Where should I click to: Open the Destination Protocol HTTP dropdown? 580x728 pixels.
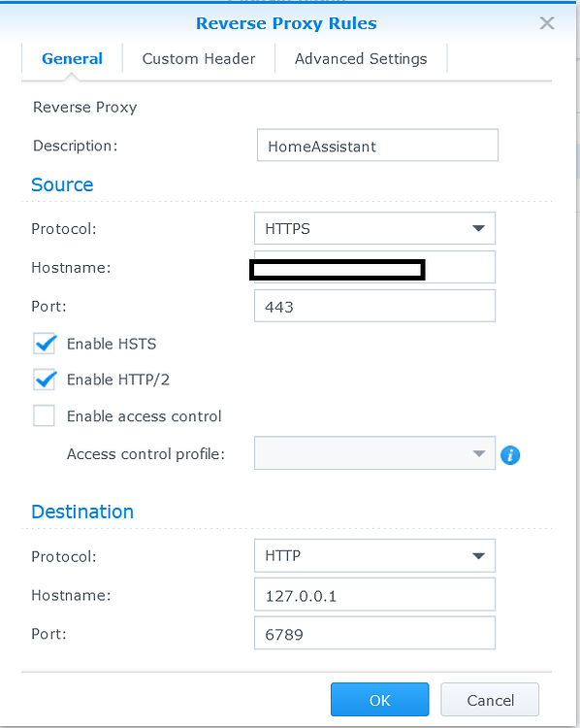pyautogui.click(x=374, y=555)
